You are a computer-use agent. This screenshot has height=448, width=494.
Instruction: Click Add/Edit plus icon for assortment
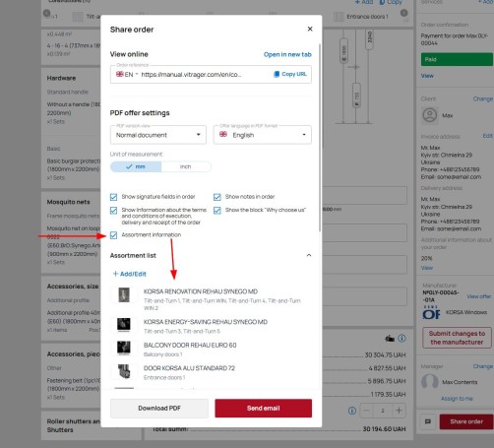point(115,274)
